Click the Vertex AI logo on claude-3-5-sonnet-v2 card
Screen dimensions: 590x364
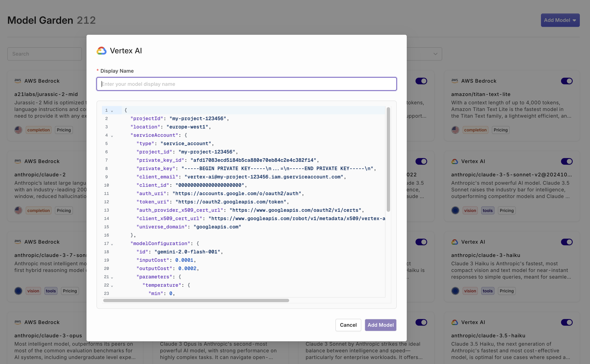point(454,161)
